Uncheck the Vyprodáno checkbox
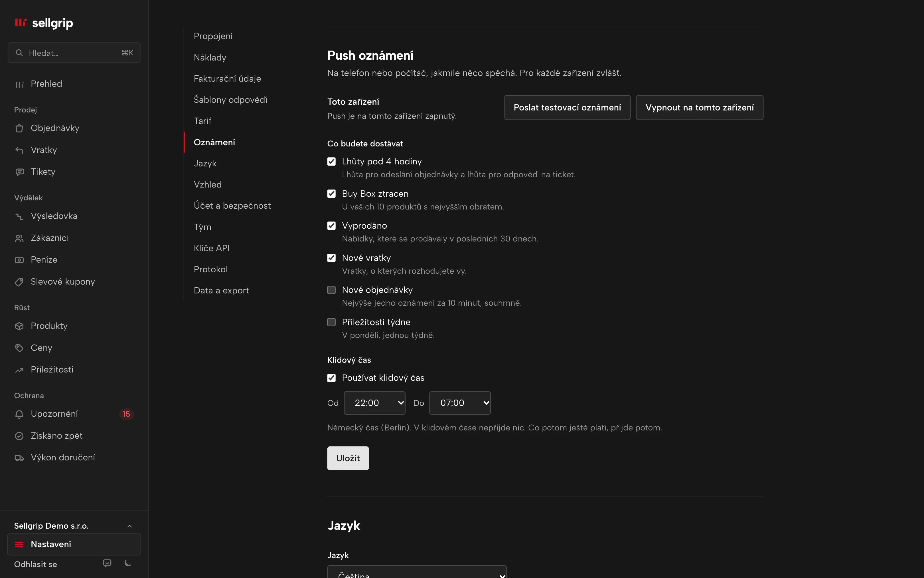 click(331, 226)
